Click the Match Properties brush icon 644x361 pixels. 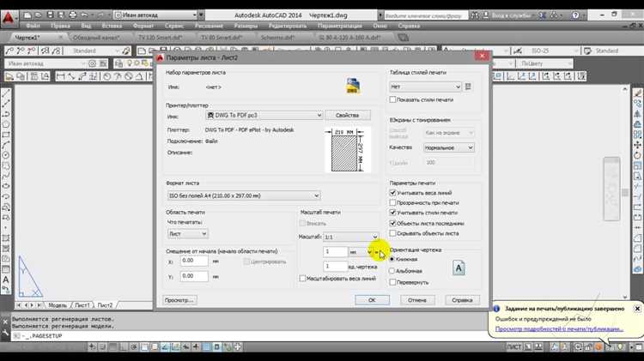point(637,93)
